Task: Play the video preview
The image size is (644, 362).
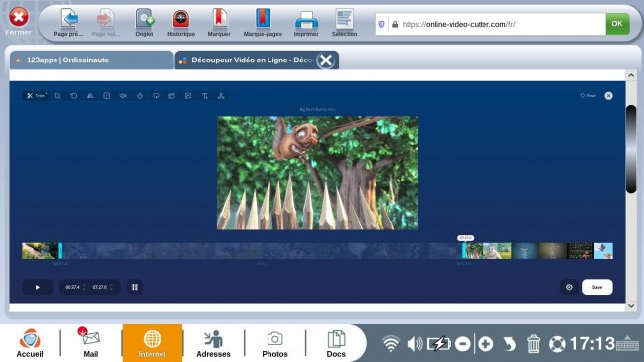Action: [38, 287]
